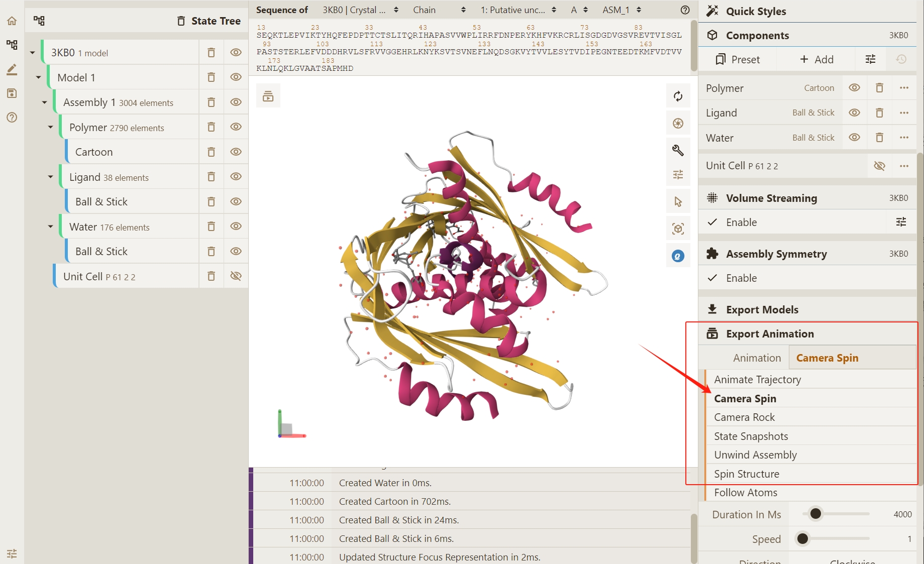Open Polymer component options ellipsis menu
The width and height of the screenshot is (924, 564).
904,88
